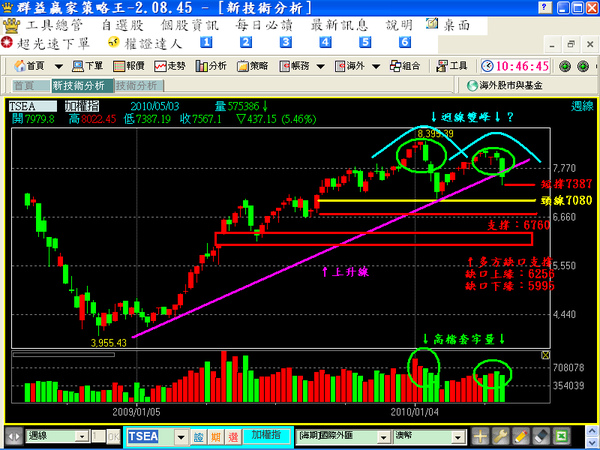Viewport: 600px width, 450px height.
Task: Launch 超光速下單 fast order
Action: (x=45, y=43)
